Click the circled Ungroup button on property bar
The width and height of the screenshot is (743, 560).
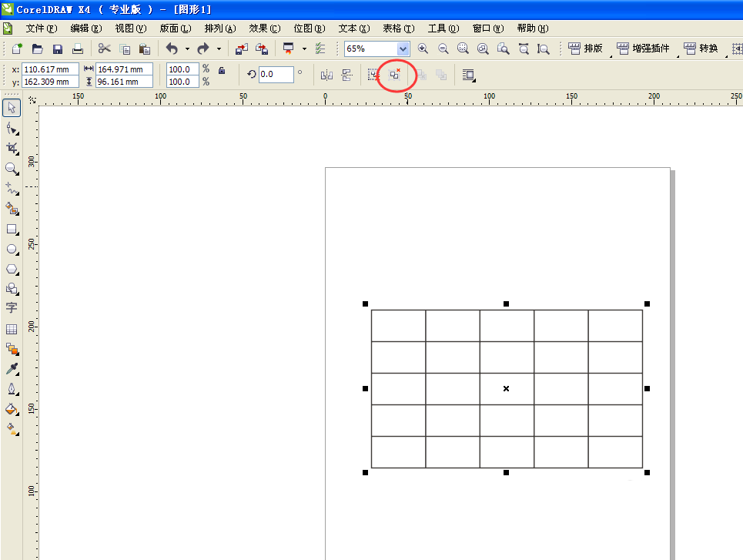tap(395, 75)
